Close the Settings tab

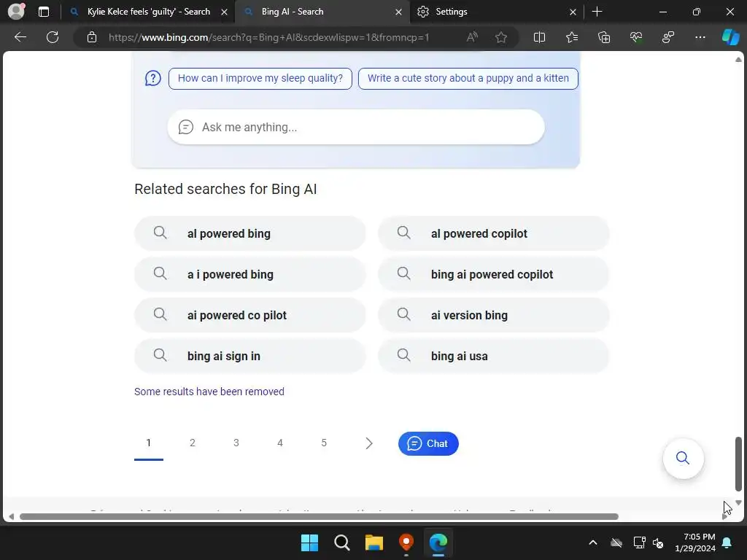(573, 12)
